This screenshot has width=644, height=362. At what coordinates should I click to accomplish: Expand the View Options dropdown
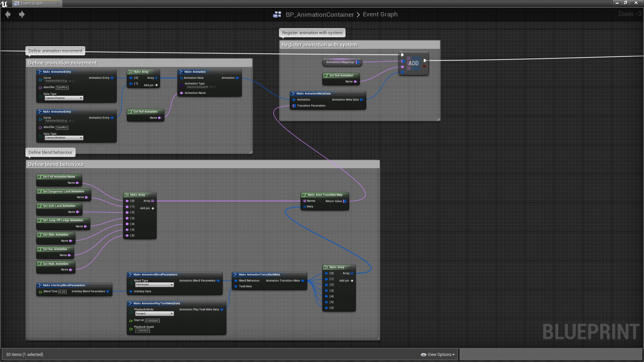(438, 354)
